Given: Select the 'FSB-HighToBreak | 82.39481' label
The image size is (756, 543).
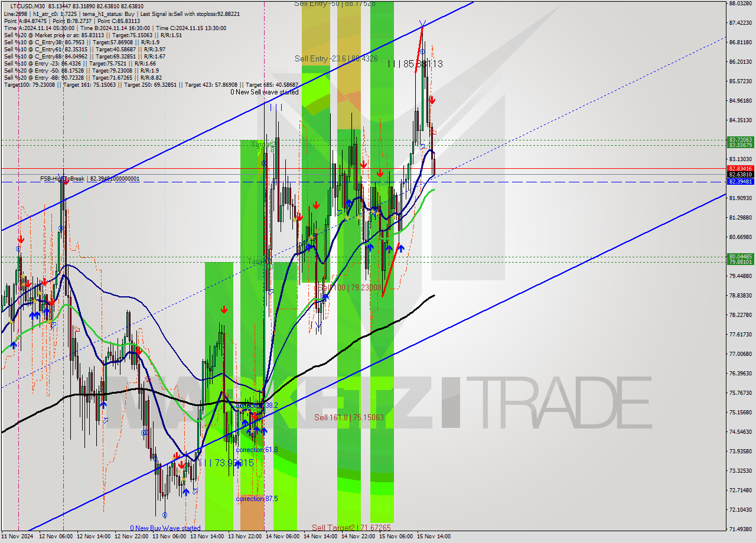Looking at the screenshot, I should (x=90, y=178).
